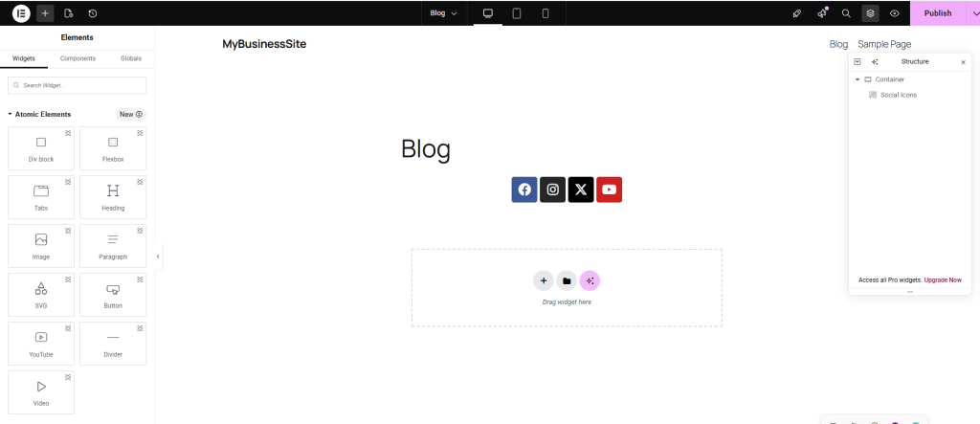
Task: Select the Image widget
Action: (41, 246)
